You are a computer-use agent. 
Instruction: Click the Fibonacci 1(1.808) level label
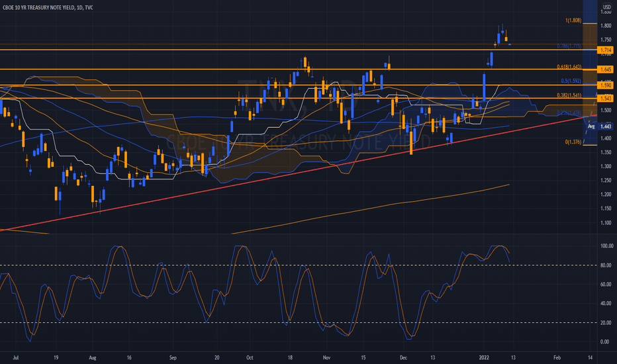[x=573, y=20]
